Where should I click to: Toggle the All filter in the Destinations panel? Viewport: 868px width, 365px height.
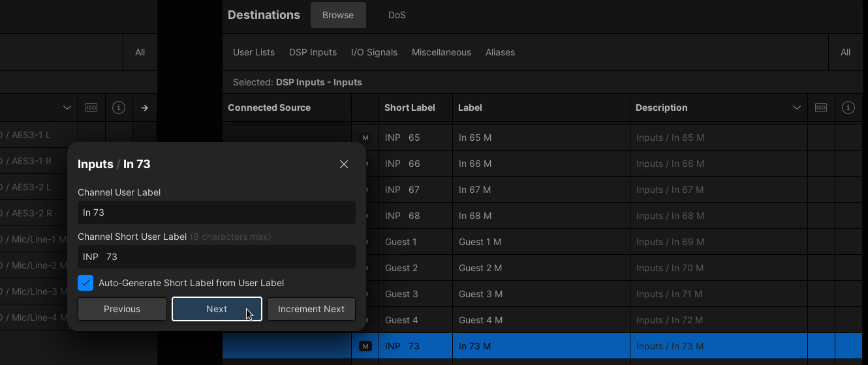(x=845, y=52)
